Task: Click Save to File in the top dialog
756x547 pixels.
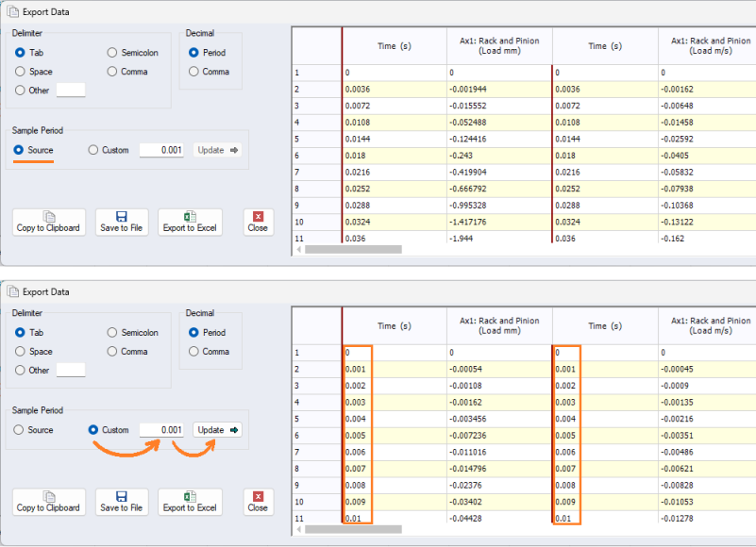Action: click(121, 223)
